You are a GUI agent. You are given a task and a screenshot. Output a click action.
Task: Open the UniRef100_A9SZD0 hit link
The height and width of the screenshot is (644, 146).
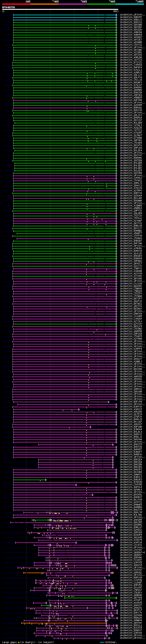point(131,30)
